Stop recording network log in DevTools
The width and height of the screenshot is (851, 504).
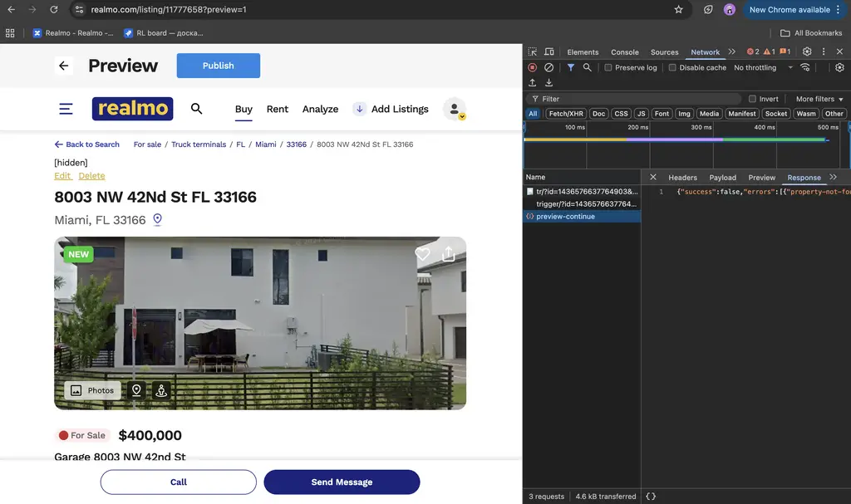point(533,67)
